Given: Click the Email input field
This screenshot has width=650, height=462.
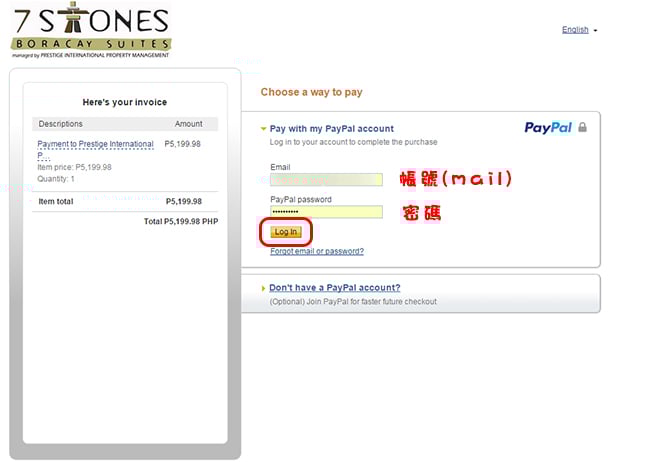Looking at the screenshot, I should click(326, 180).
